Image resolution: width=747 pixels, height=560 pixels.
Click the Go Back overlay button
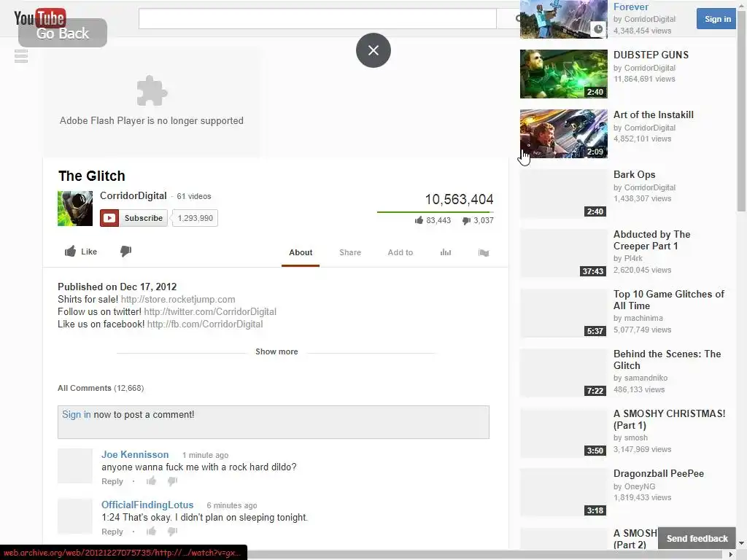tap(63, 33)
